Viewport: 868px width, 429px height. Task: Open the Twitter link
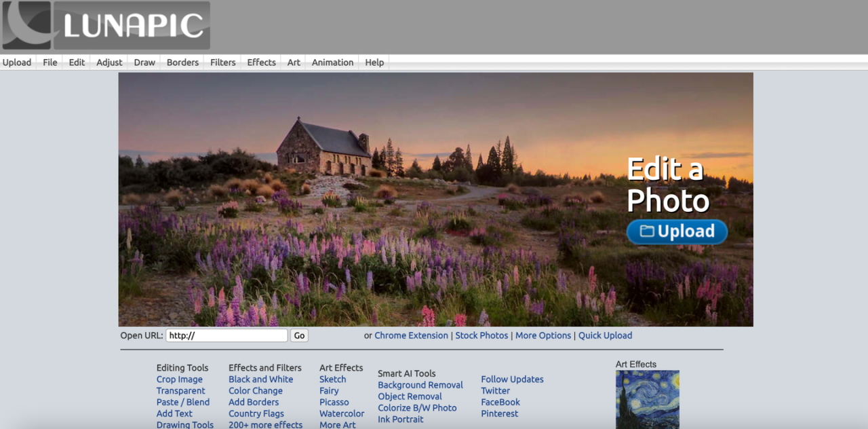(496, 391)
